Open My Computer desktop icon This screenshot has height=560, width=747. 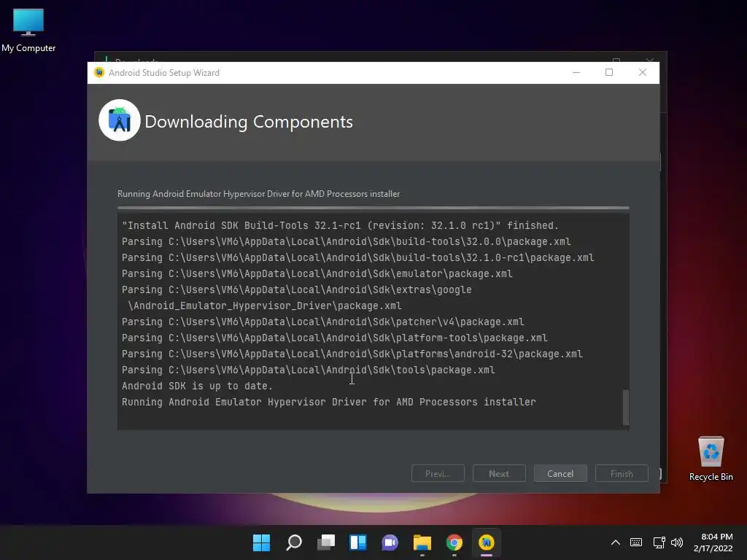(28, 31)
